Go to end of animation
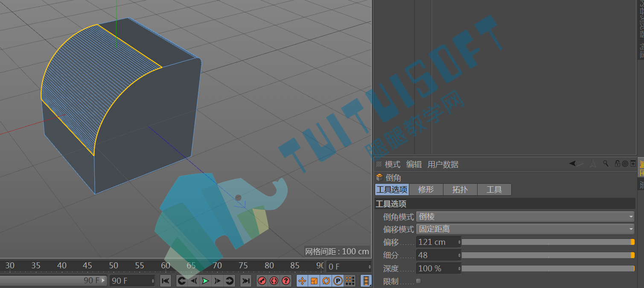Viewport: 644px width, 288px height. pos(246,281)
